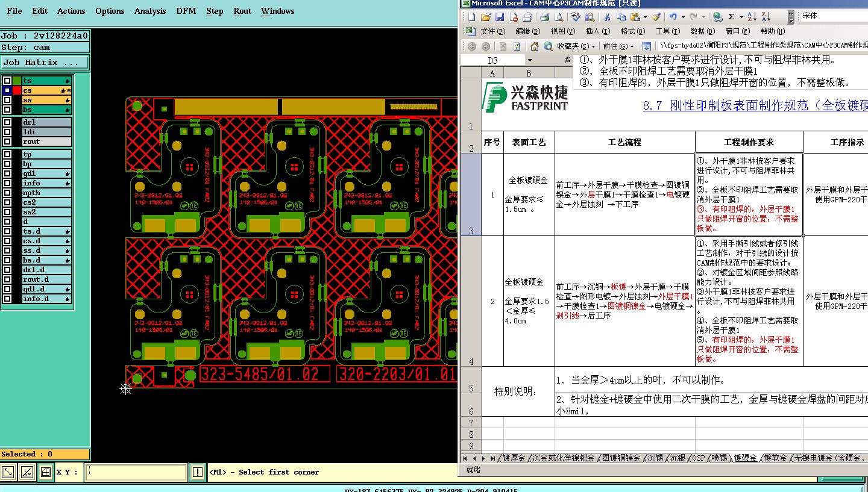
Task: Open AutoSum functions dropdown arrow
Action: point(741,17)
